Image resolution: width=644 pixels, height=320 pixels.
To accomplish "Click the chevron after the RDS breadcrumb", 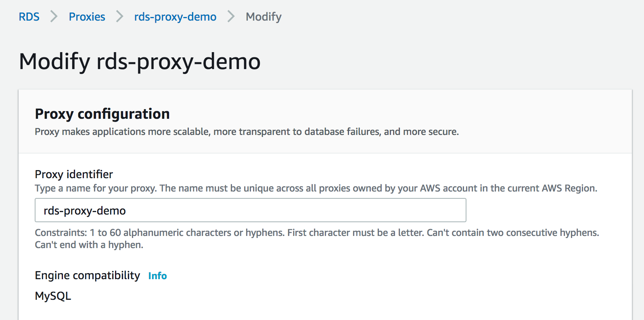I will coord(54,17).
